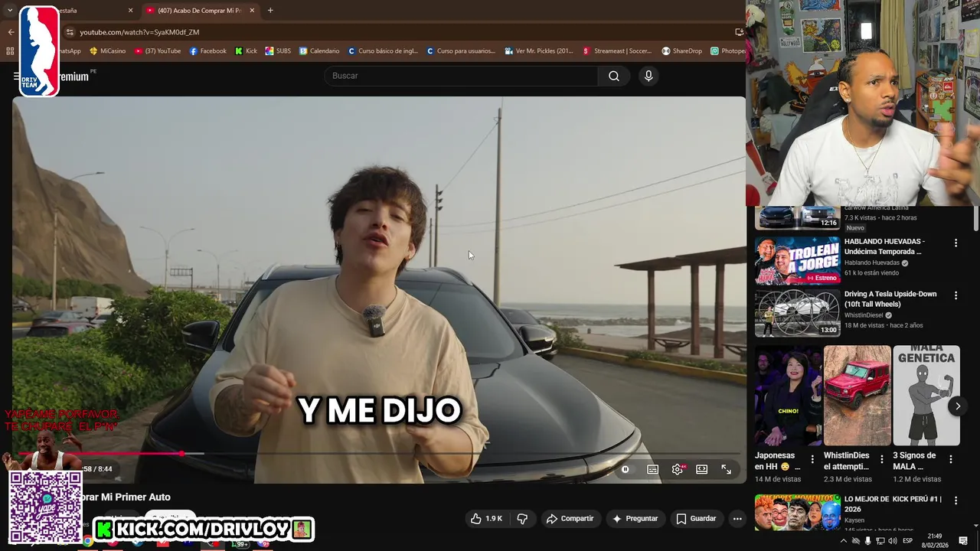Open options for Japonesas en HH short
The image size is (980, 551).
pos(812,459)
